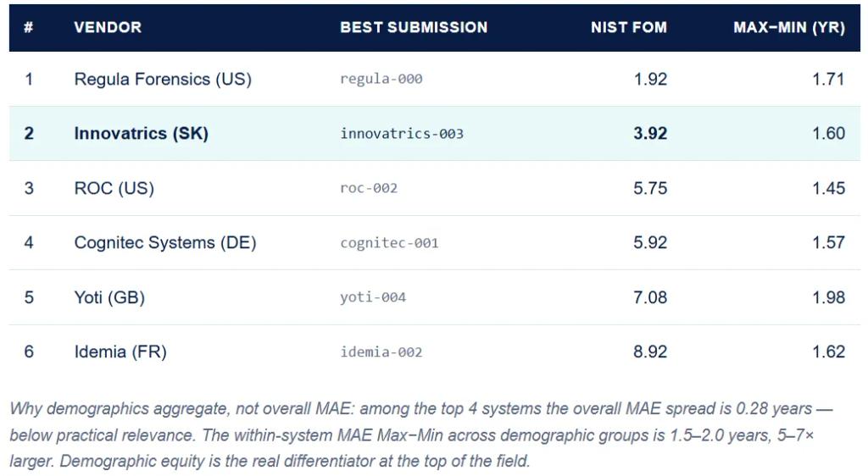868x476 pixels.
Task: Click the idemia-002 submission code
Action: point(381,352)
